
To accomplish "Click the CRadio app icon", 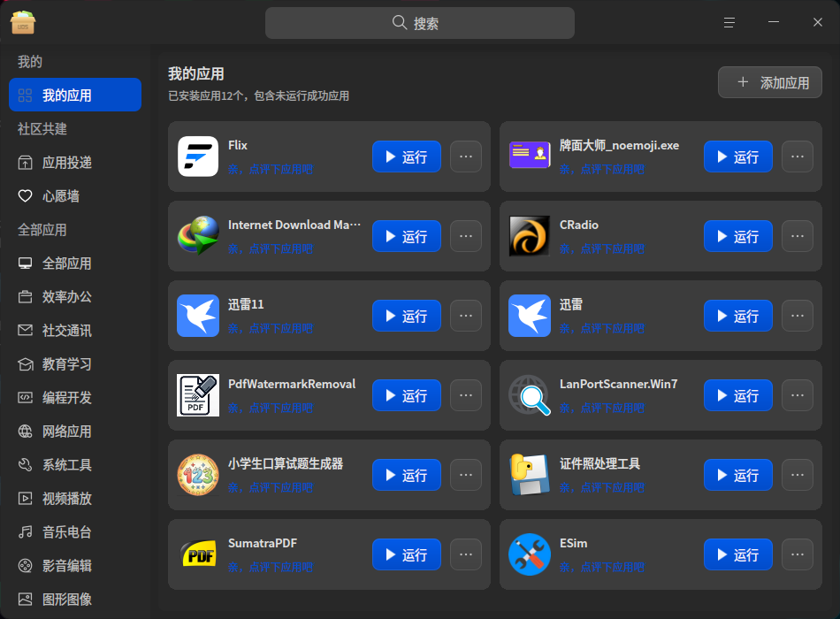I will (x=530, y=236).
